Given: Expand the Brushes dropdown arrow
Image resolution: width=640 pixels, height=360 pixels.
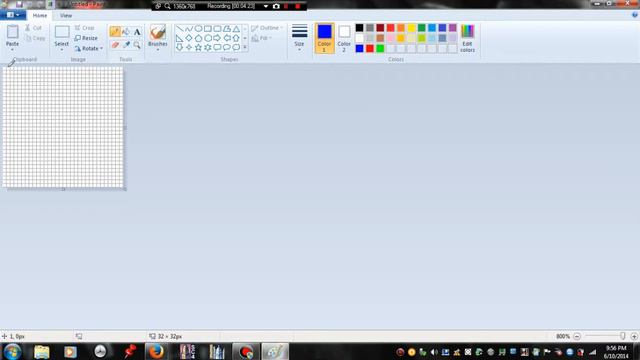Looking at the screenshot, I should click(158, 49).
